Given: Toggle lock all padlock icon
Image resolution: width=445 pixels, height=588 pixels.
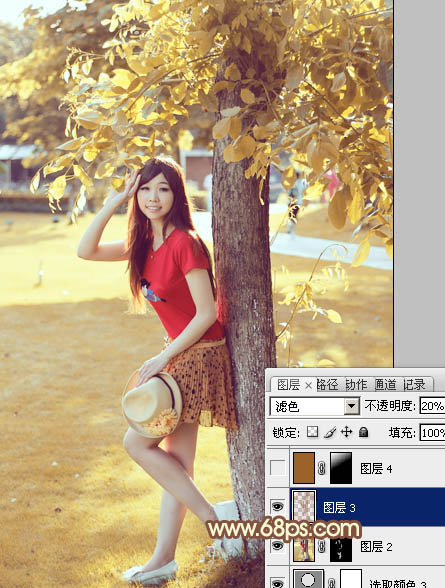Looking at the screenshot, I should [363, 432].
